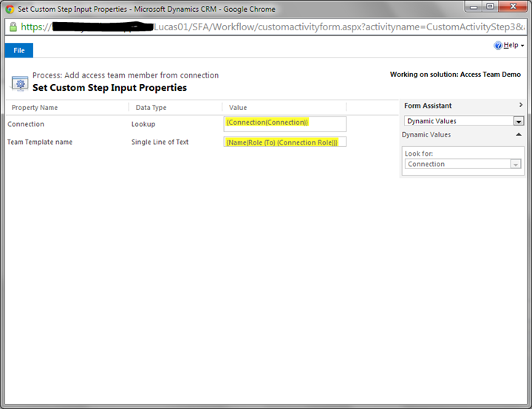Image resolution: width=532 pixels, height=409 pixels.
Task: Maximize the Chrome window
Action: pyautogui.click(x=491, y=7)
